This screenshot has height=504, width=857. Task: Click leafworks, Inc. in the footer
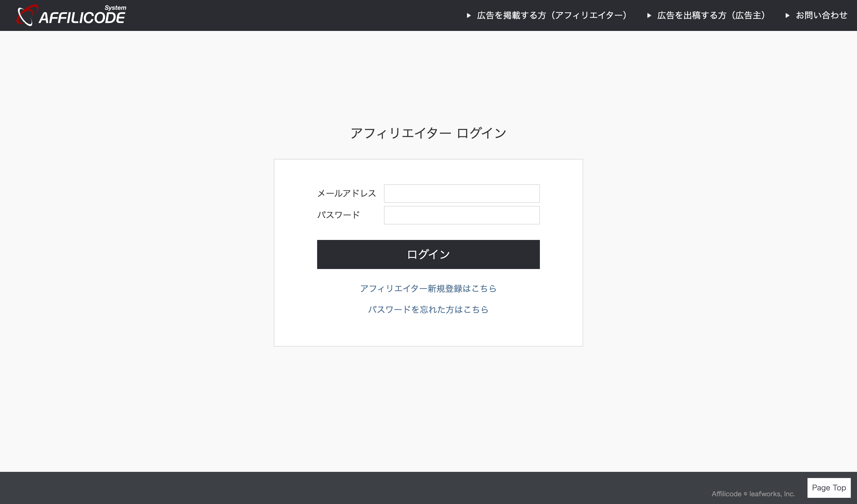[x=772, y=494]
